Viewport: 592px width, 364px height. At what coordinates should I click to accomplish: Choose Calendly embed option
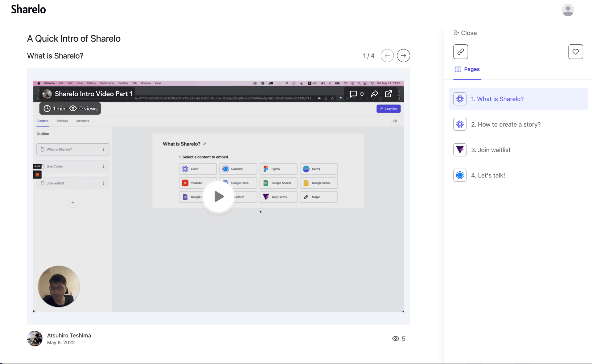[238, 169]
